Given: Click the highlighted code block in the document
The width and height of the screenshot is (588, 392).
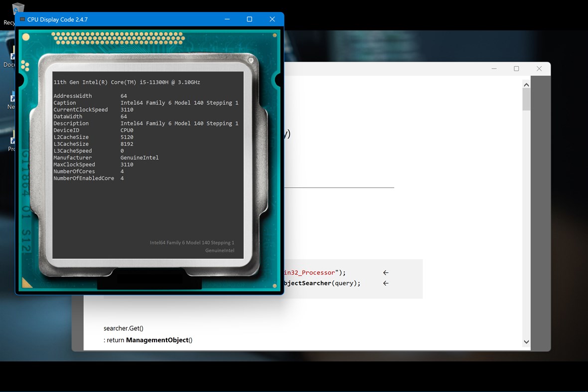Looking at the screenshot, I should 349,278.
